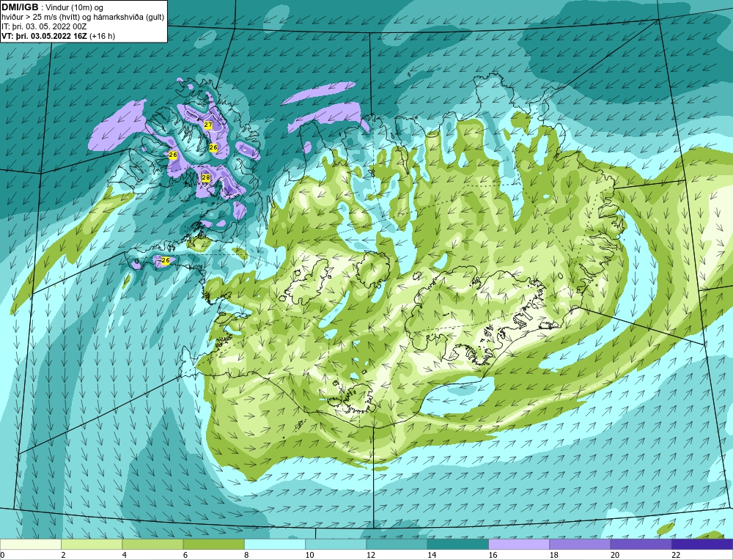Click the legend scale number 18
Screen dimensions: 733x560
click(x=553, y=555)
